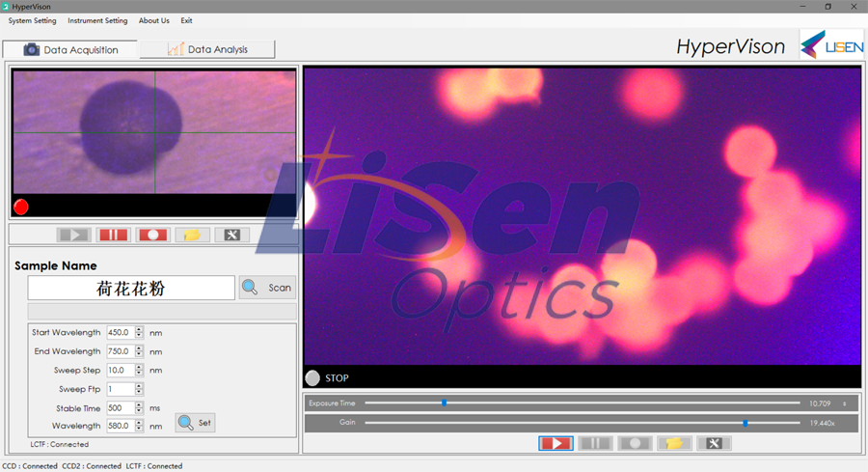This screenshot has height=472, width=868.
Task: Increase the End Wavelength value
Action: click(139, 348)
